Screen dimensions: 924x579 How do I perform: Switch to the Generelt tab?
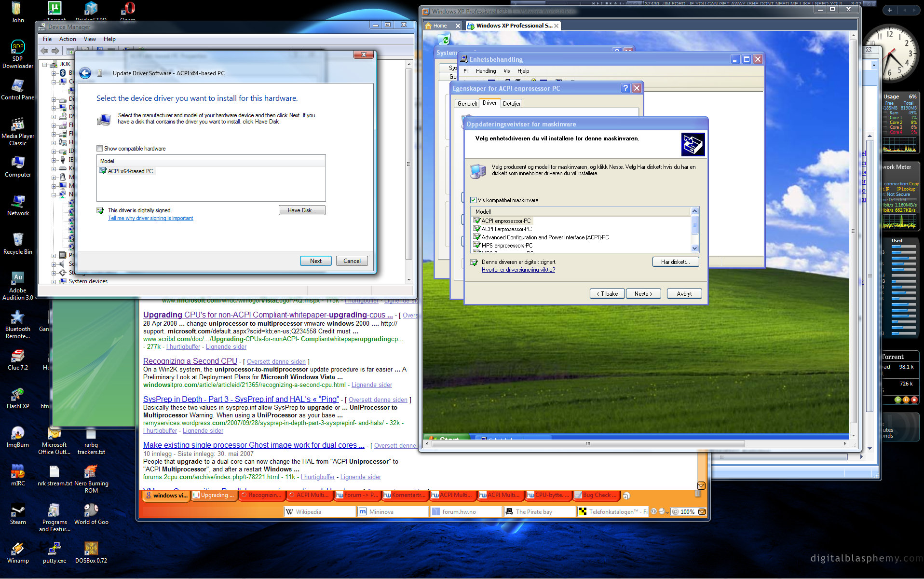point(467,104)
